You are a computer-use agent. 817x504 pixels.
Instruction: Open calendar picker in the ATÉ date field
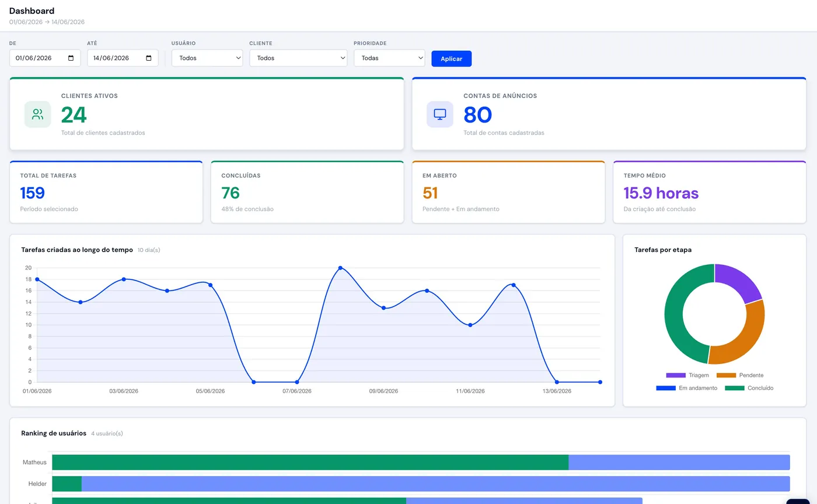[149, 58]
